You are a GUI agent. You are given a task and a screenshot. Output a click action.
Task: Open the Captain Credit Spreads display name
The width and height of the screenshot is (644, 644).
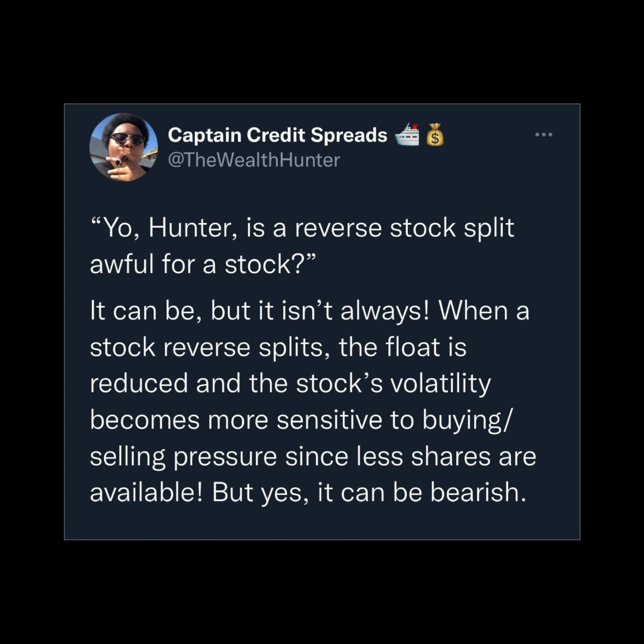(278, 135)
